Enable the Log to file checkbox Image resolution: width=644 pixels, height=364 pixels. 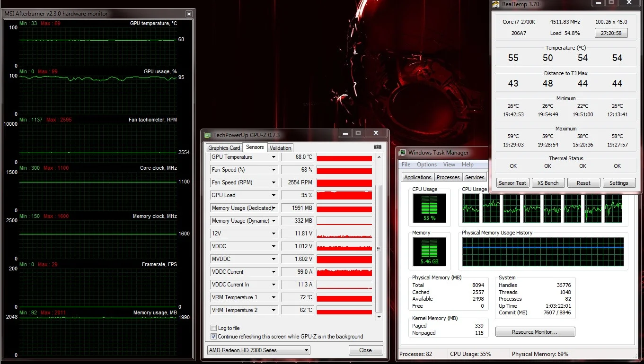tap(213, 328)
